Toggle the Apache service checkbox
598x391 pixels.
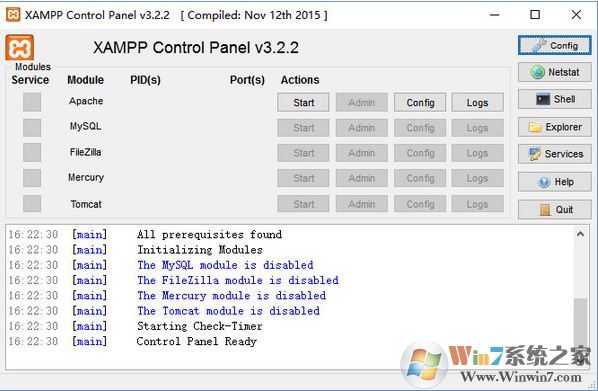click(x=32, y=102)
